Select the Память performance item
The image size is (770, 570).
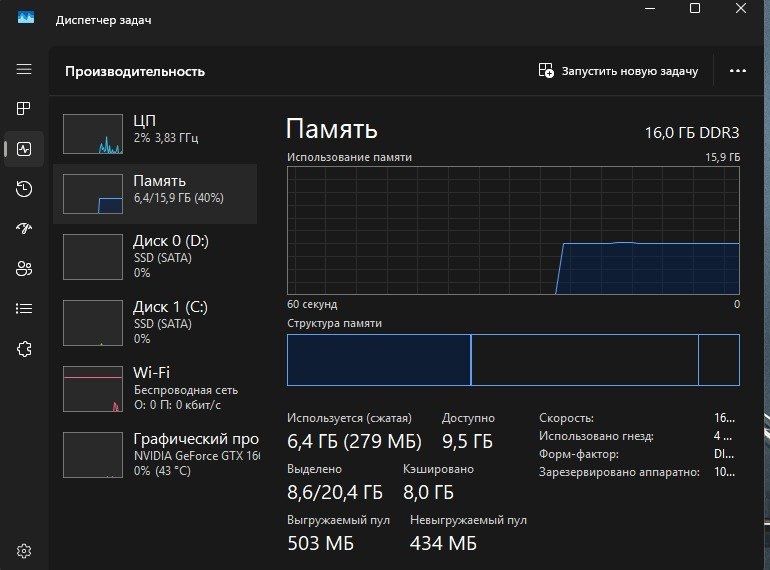[x=155, y=194]
